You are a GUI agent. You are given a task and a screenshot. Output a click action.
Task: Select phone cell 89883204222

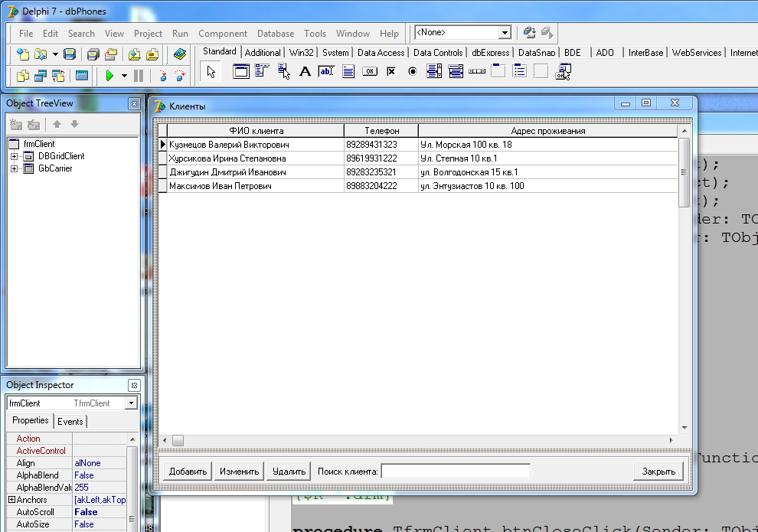(x=381, y=186)
